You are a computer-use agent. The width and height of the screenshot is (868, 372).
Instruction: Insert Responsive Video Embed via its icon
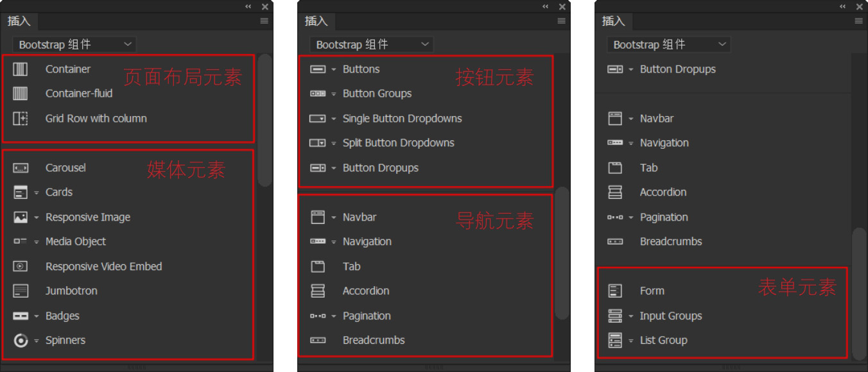21,267
